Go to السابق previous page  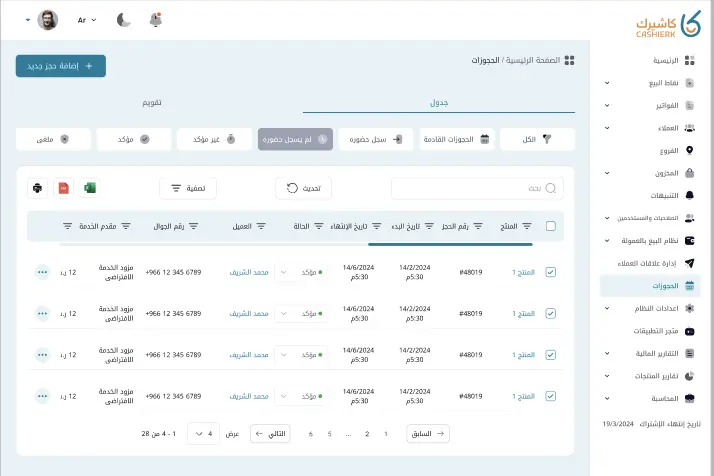pos(428,434)
